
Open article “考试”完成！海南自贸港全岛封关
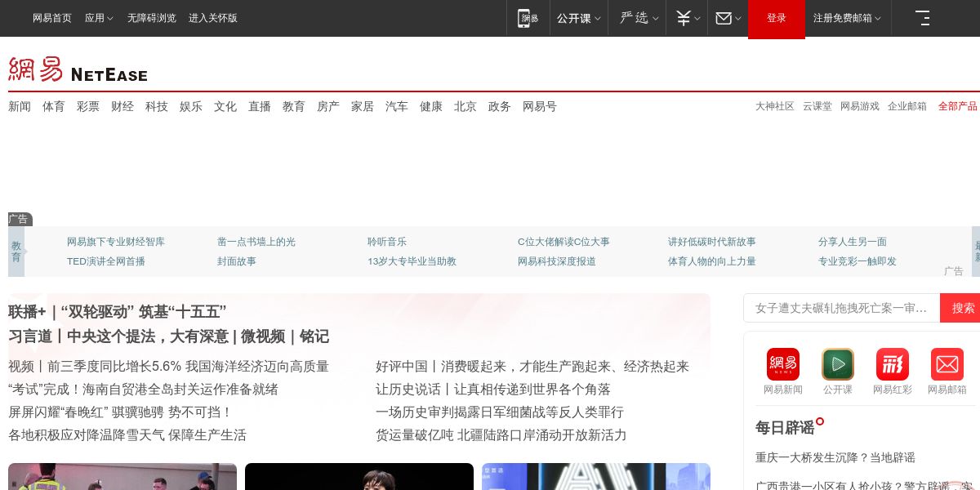tap(143, 390)
